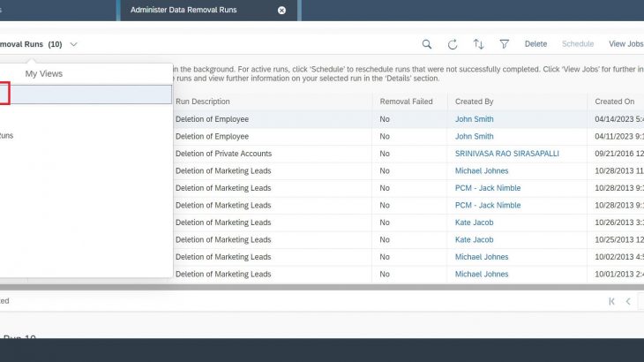The height and width of the screenshot is (362, 644).
Task: Go to previous page arrow
Action: 628,301
